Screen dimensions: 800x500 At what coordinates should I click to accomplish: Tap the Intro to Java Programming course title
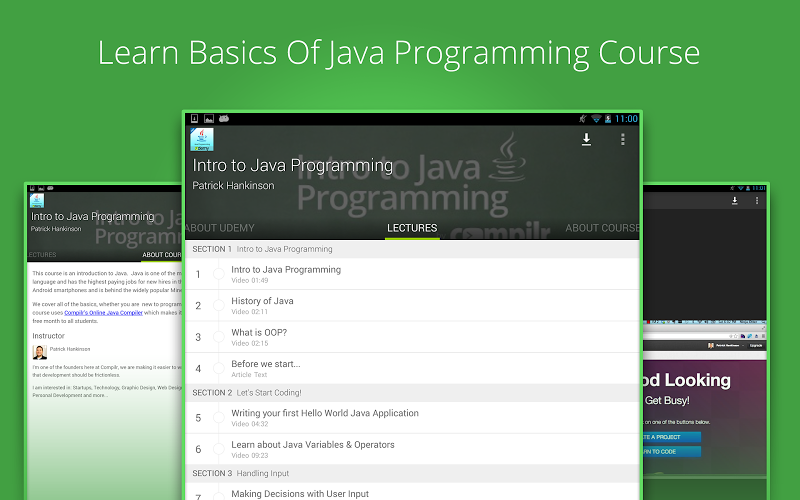click(x=292, y=166)
